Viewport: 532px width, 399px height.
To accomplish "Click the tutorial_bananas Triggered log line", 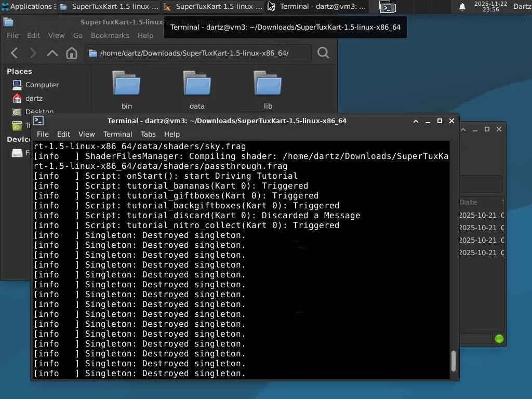I will (x=171, y=186).
